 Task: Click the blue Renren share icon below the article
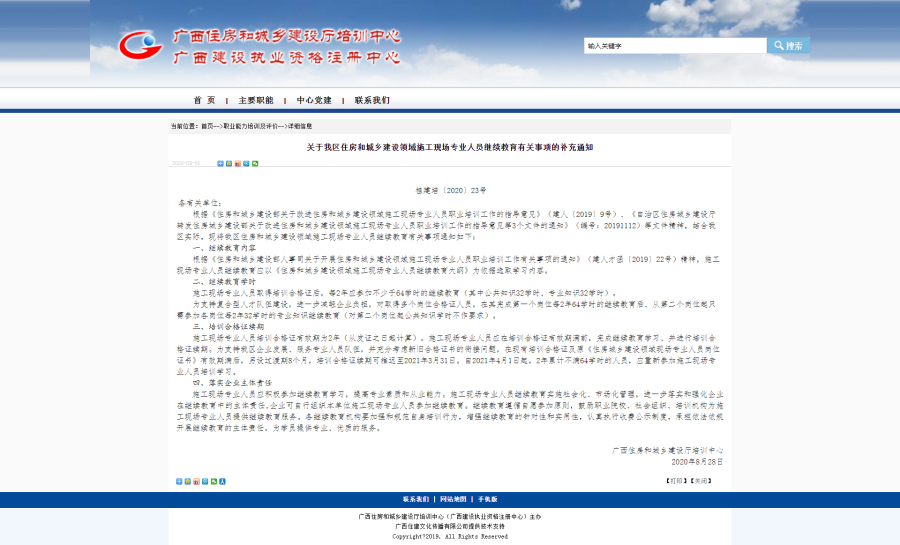(222, 481)
